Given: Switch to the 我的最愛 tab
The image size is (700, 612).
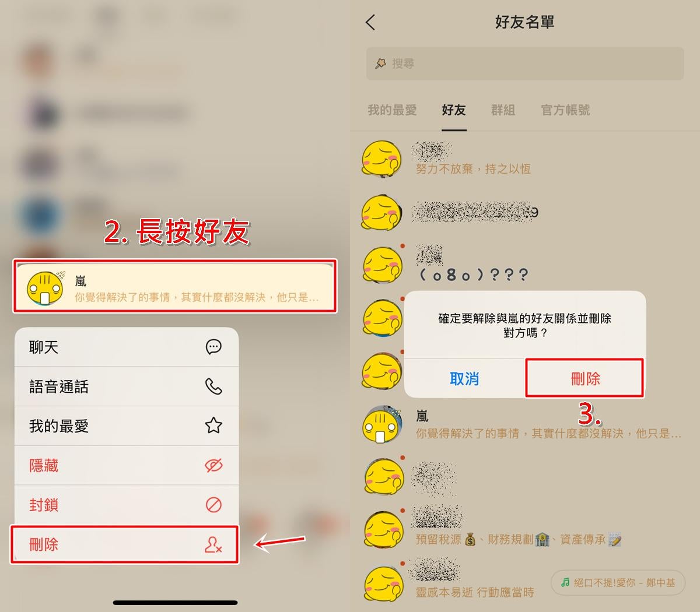Looking at the screenshot, I should [392, 110].
